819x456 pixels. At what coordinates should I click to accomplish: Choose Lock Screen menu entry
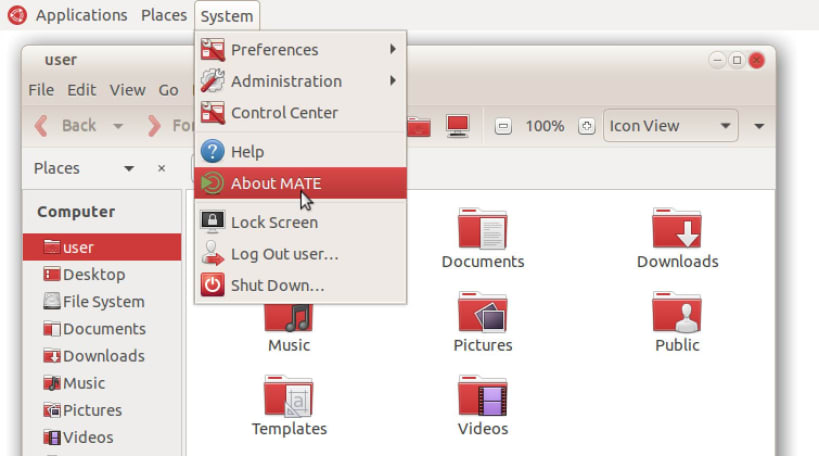point(300,222)
